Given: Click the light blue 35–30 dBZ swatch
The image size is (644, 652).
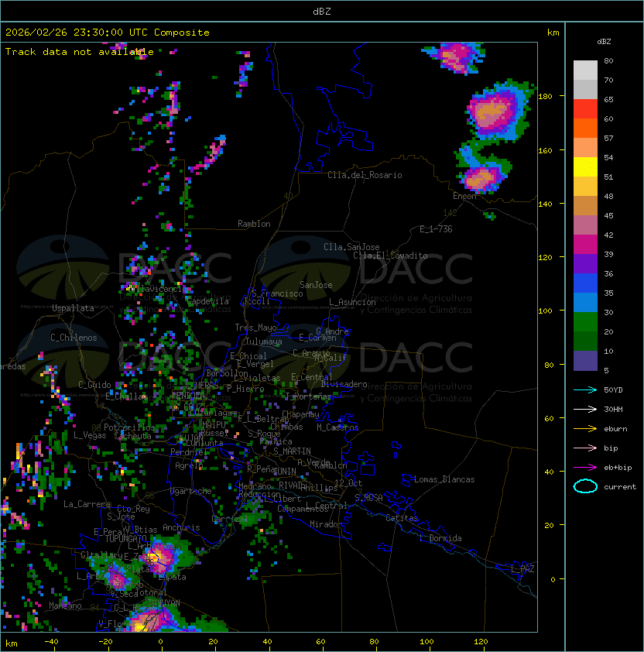Looking at the screenshot, I should point(585,302).
